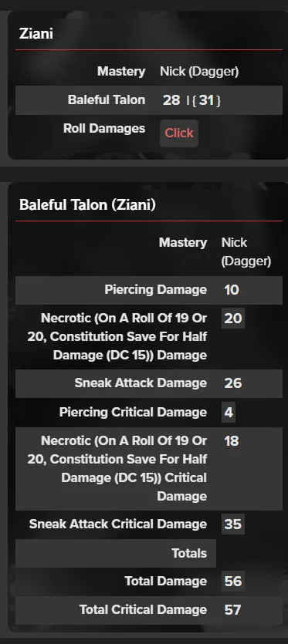
Task: Click the Sneak Attack Damage label
Action: [x=141, y=383]
